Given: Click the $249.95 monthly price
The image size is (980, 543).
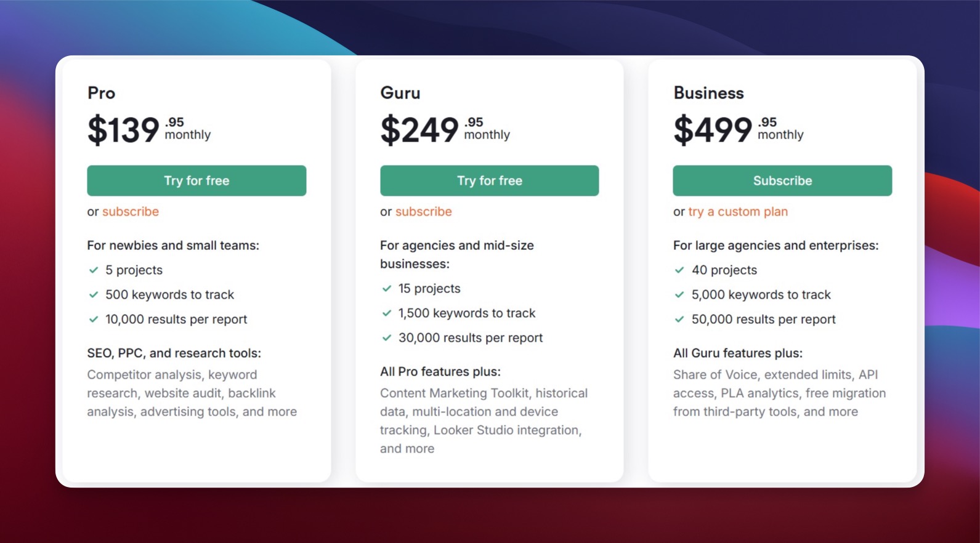Looking at the screenshot, I should [x=443, y=128].
